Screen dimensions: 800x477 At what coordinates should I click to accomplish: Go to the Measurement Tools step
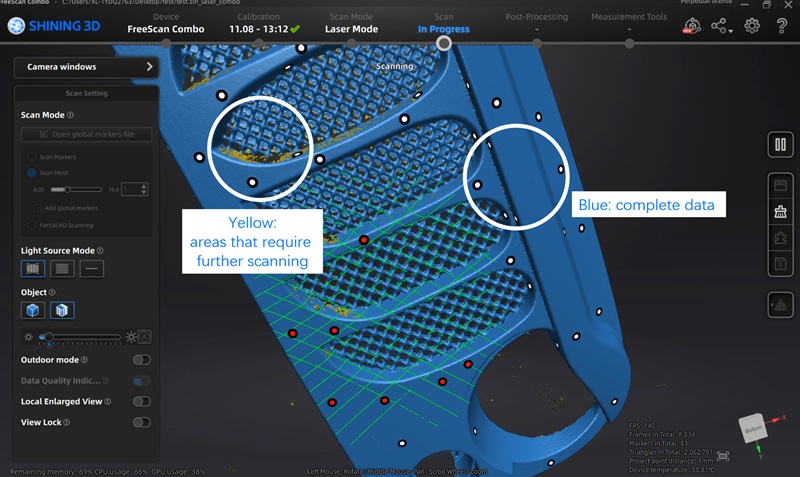(629, 23)
